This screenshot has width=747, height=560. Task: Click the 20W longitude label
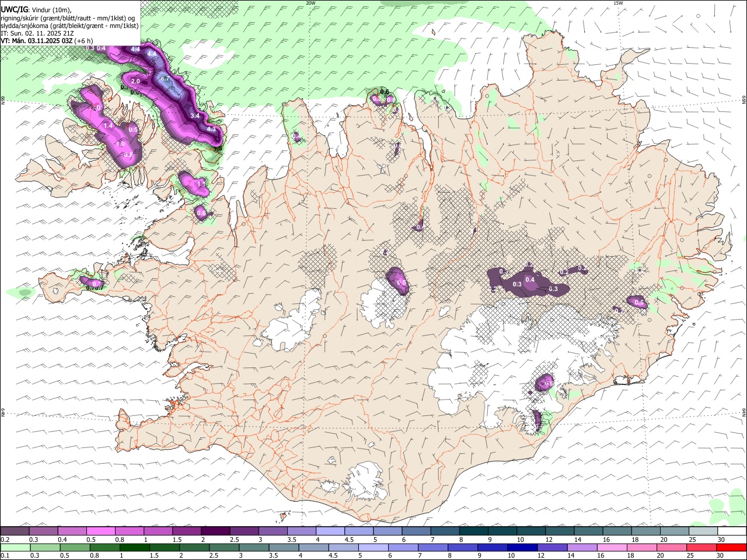pyautogui.click(x=310, y=3)
